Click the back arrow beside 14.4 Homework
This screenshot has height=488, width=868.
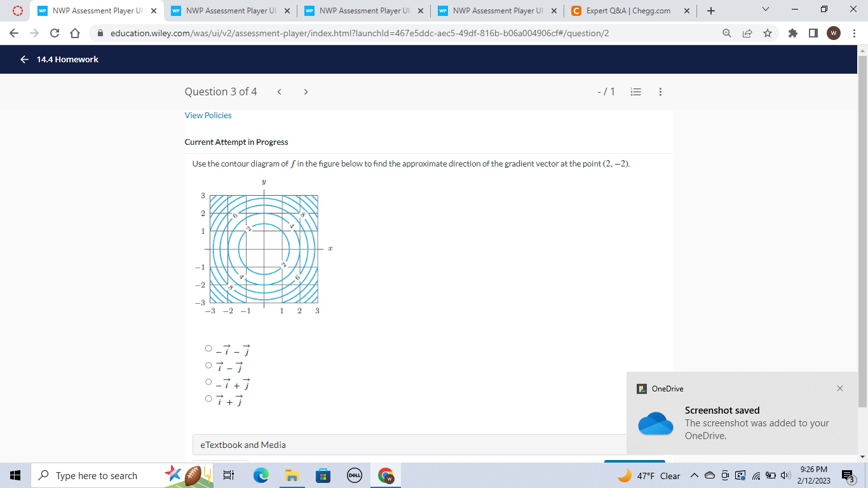pyautogui.click(x=24, y=59)
